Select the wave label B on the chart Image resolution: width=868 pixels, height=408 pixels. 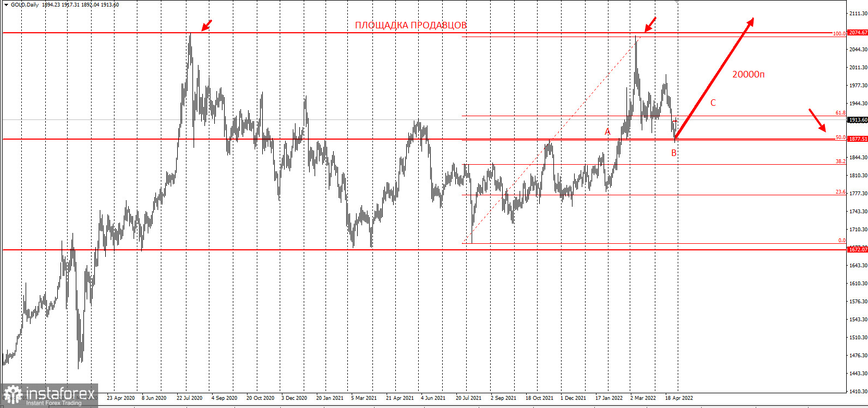coord(674,153)
